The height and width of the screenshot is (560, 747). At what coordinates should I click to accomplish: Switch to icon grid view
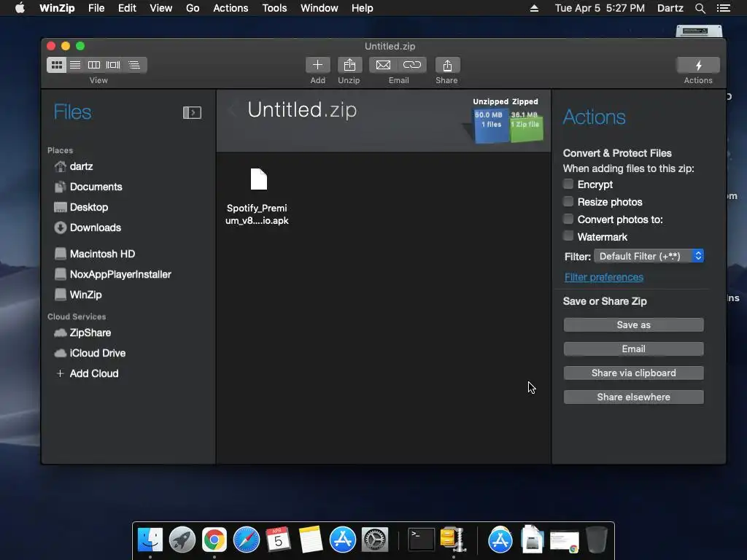(x=57, y=65)
